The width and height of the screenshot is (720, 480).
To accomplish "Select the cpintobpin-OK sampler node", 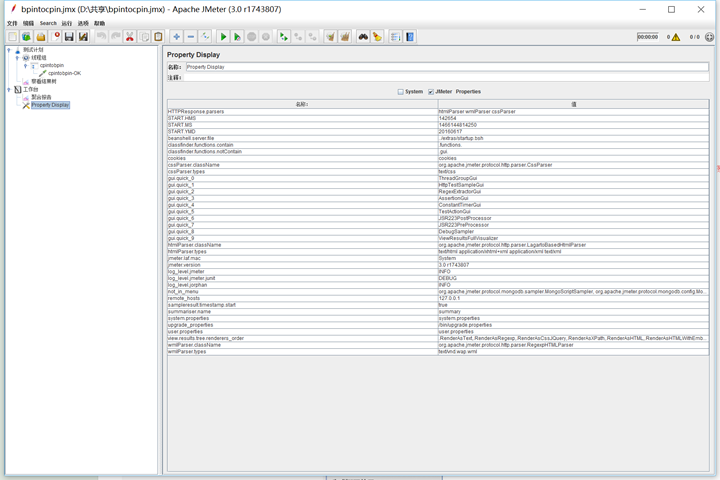I will click(65, 73).
